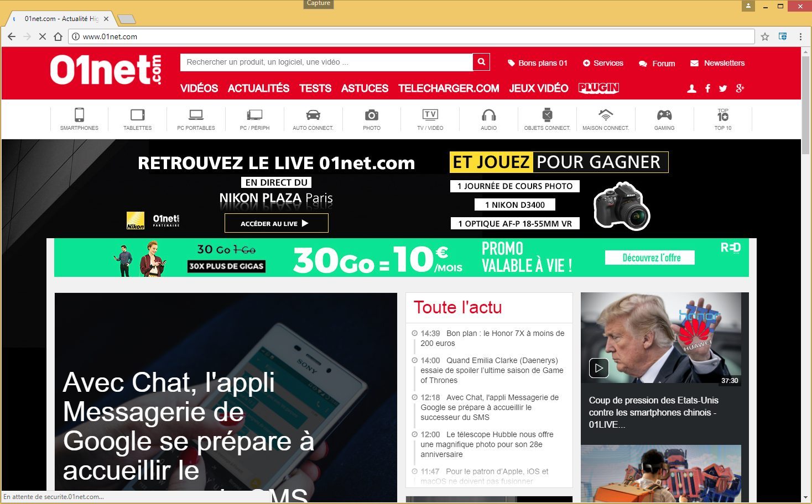Open the PLUGIN section
812x504 pixels.
click(598, 88)
